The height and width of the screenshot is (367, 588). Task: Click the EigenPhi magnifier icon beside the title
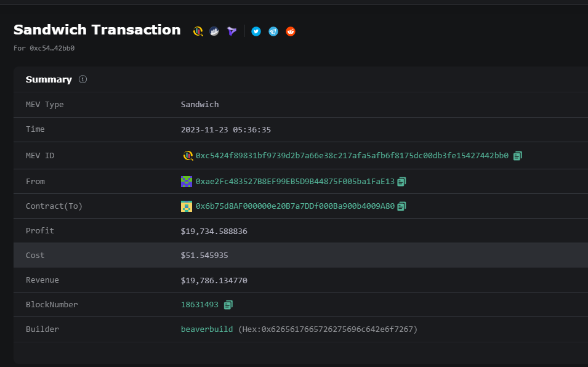(x=198, y=31)
